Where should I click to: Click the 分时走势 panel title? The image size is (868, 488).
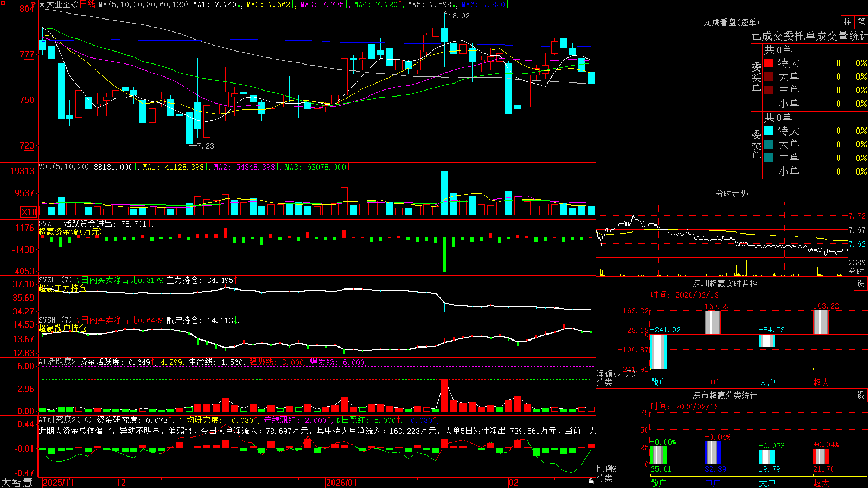pos(731,194)
